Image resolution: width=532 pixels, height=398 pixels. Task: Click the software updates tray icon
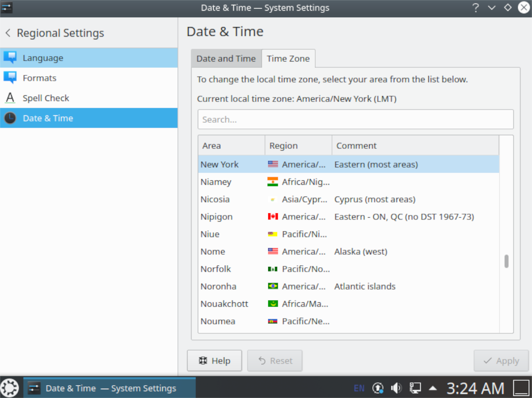(x=378, y=388)
